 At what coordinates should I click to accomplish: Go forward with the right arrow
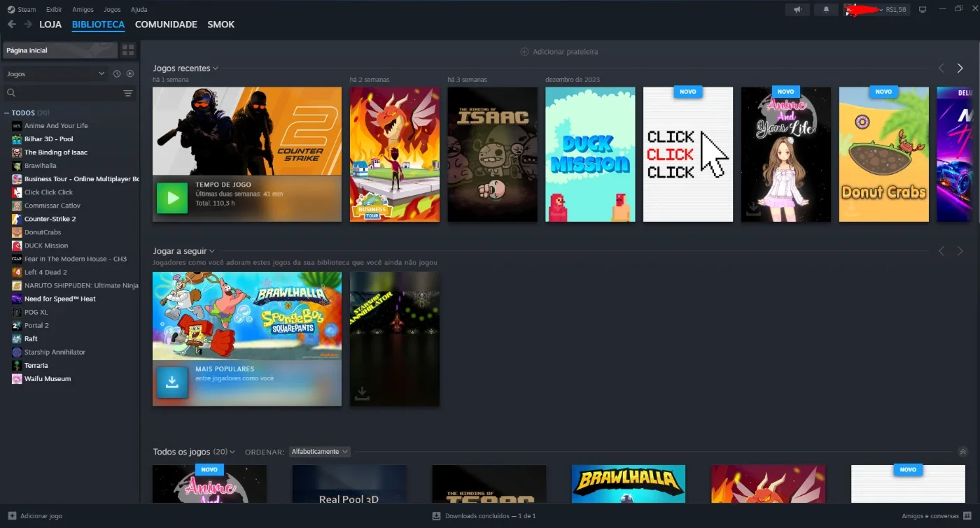click(28, 24)
